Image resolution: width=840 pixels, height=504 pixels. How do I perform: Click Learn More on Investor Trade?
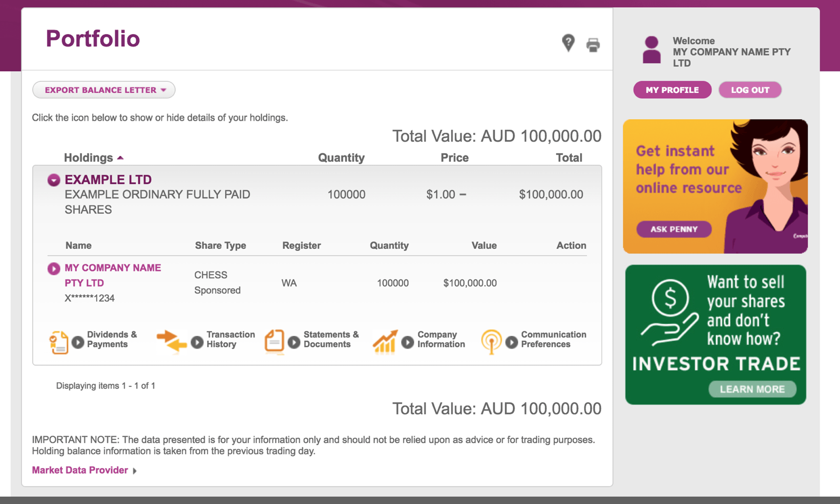click(x=752, y=389)
